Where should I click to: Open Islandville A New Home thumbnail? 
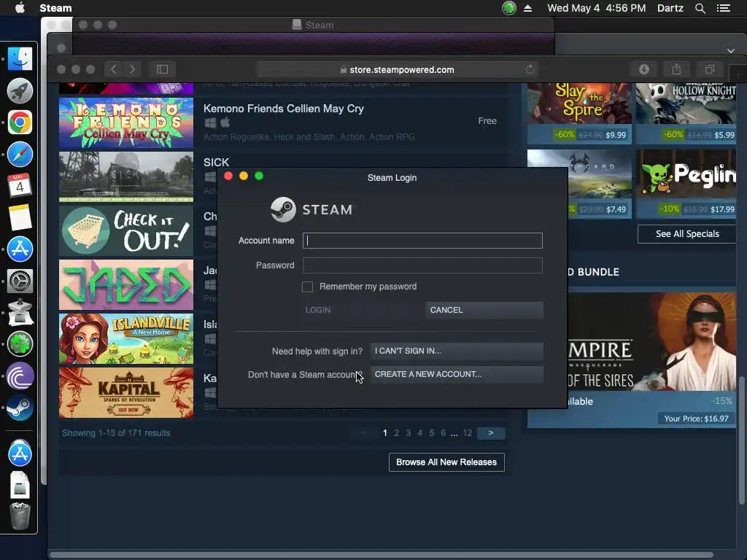[x=126, y=338]
